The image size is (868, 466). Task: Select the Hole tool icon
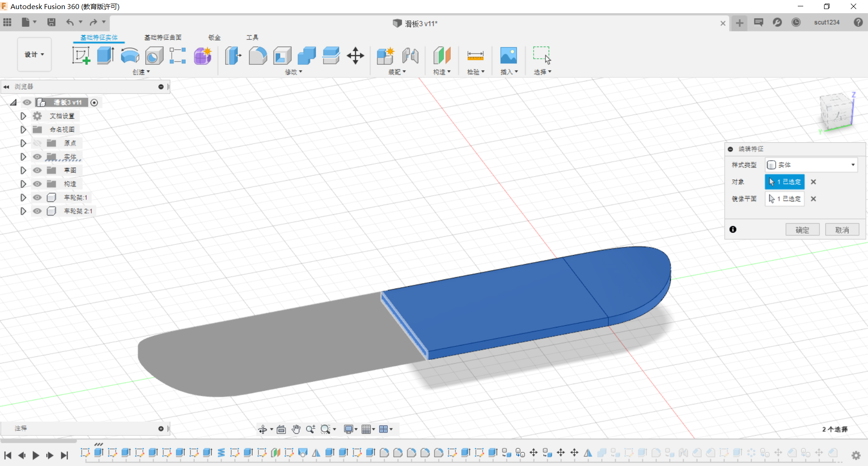tap(154, 56)
